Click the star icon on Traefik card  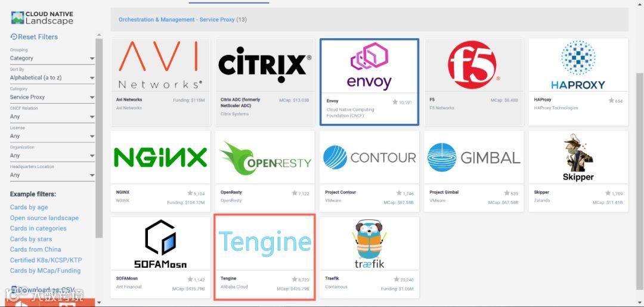(397, 279)
